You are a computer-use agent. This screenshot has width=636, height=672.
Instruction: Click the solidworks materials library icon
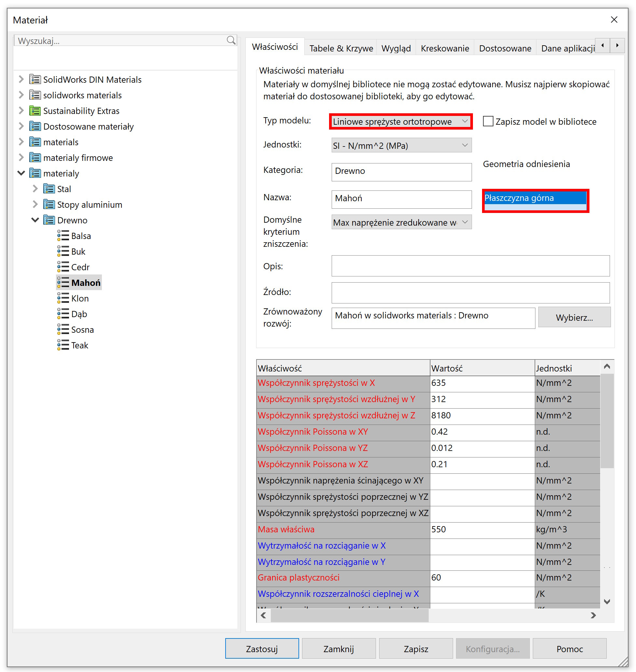pyautogui.click(x=35, y=95)
